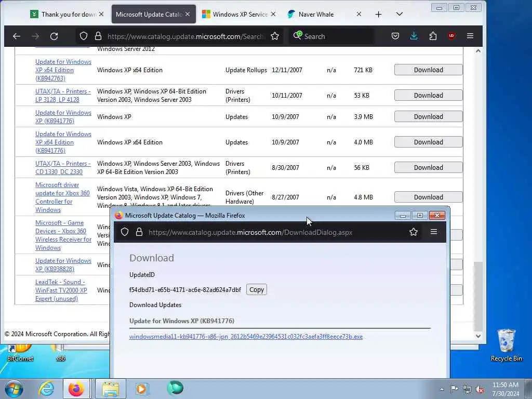
Task: Download Xbox 360 Controller driver update
Action: tap(428, 197)
